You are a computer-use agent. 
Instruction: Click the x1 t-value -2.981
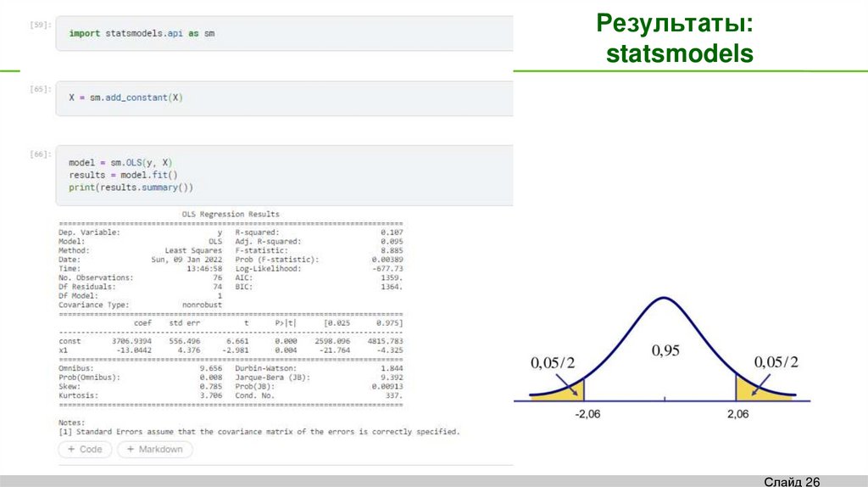(236, 350)
